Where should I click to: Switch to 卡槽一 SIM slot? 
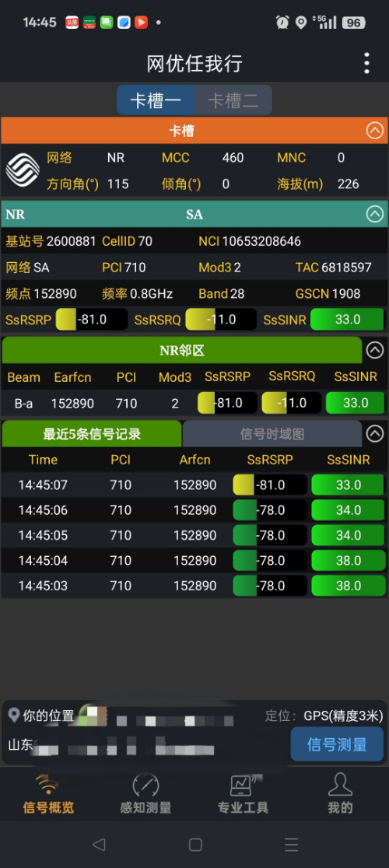(x=156, y=100)
